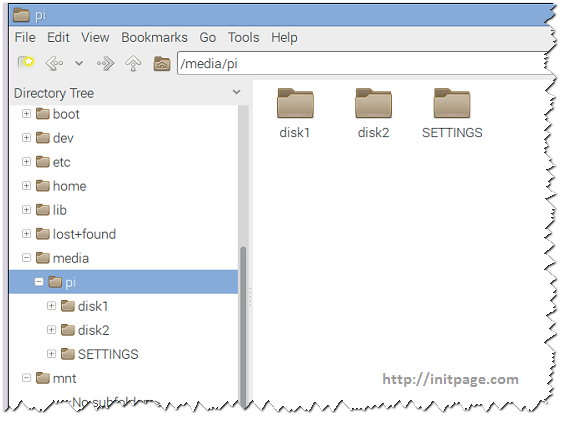Collapse the pi folder in tree
566x421 pixels.
click(39, 282)
